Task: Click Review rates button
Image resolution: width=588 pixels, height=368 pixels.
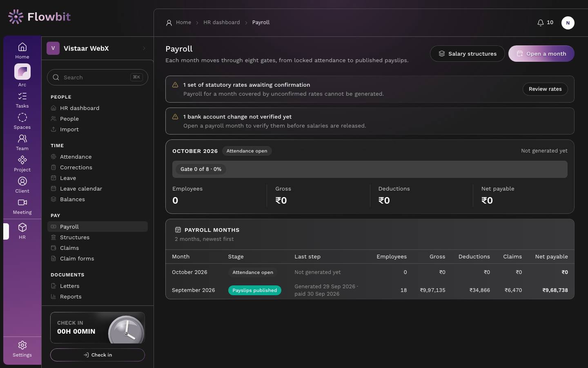Action: 545,89
